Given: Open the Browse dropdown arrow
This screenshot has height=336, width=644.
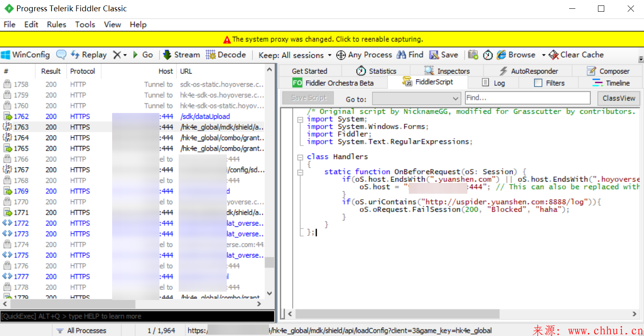Looking at the screenshot, I should [544, 55].
